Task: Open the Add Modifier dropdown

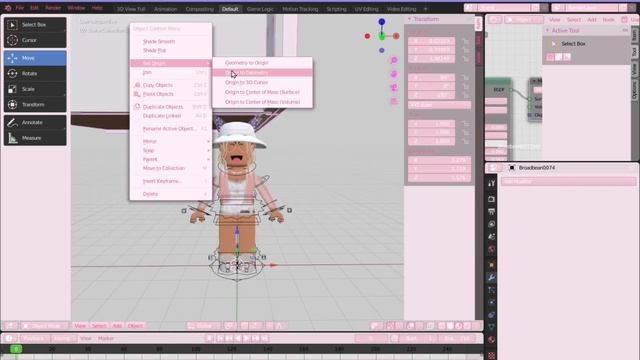Action: point(569,182)
